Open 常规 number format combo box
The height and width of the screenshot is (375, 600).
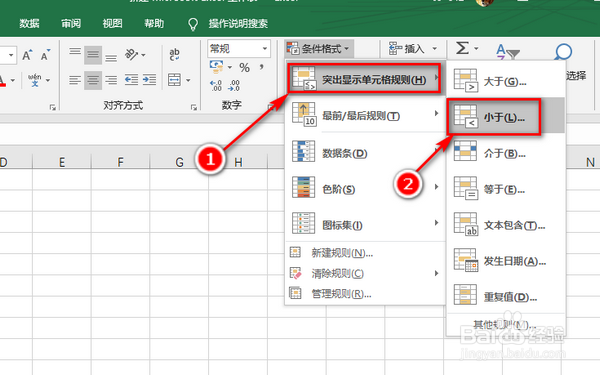coord(239,49)
